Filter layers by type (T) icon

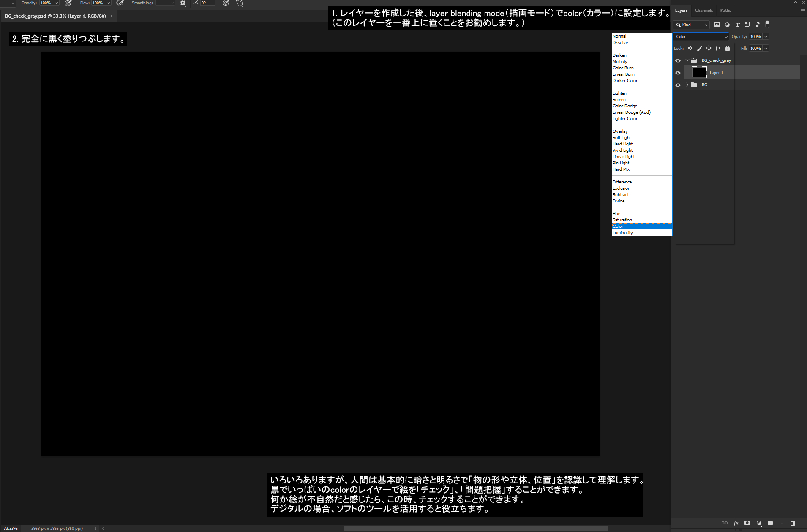(737, 25)
